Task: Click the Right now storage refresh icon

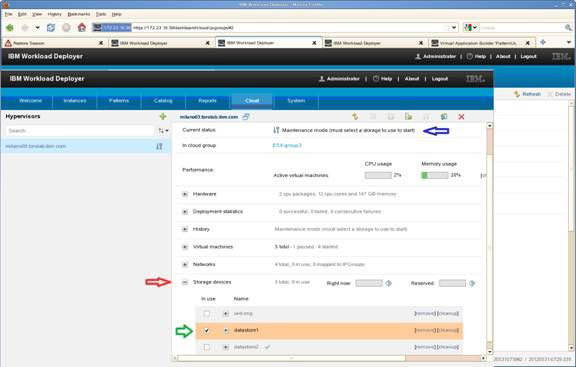Action: click(x=388, y=283)
